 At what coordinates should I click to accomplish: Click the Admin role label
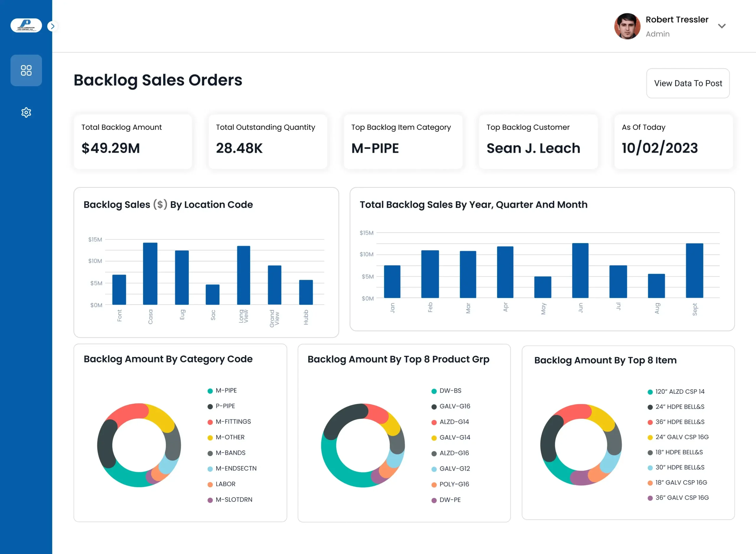tap(657, 34)
